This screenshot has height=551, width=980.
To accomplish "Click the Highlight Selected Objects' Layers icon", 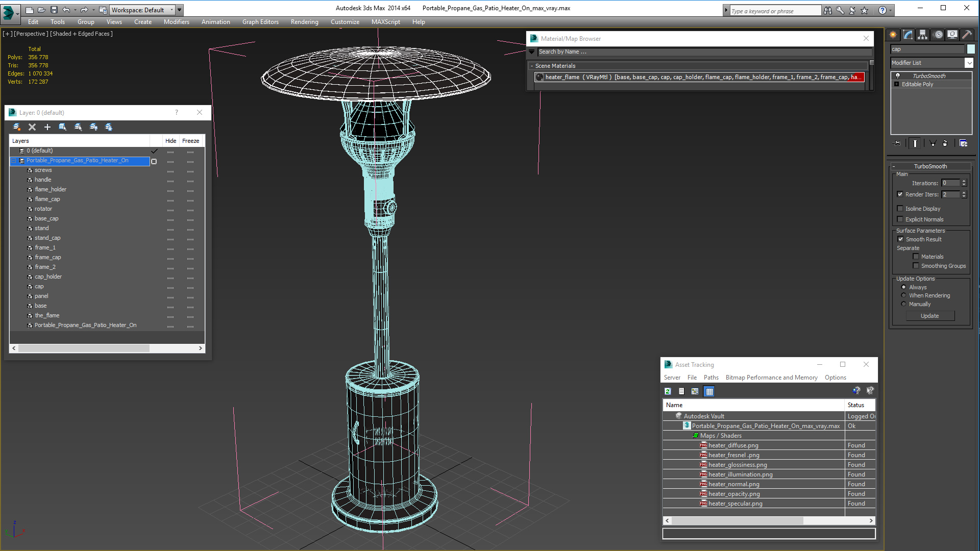I will click(78, 127).
